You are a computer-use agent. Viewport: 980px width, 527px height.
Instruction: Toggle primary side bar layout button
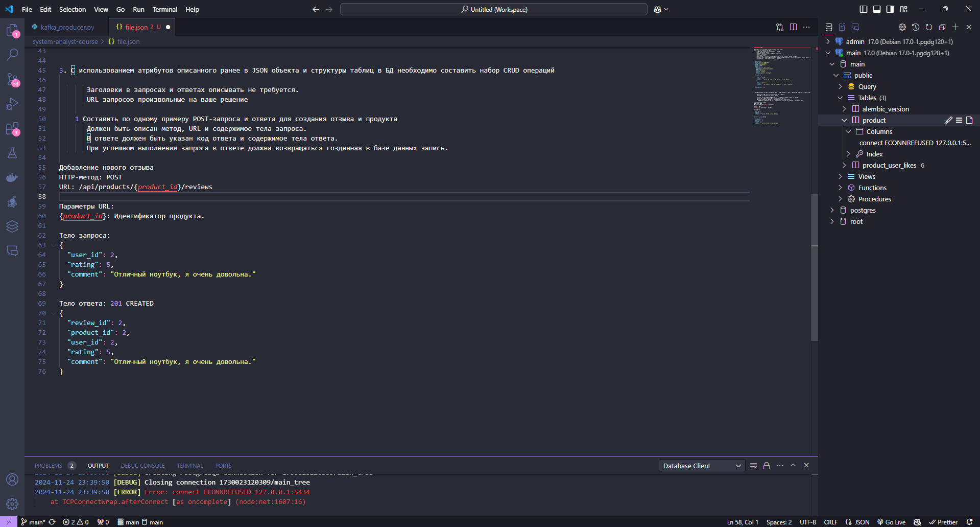pos(863,9)
